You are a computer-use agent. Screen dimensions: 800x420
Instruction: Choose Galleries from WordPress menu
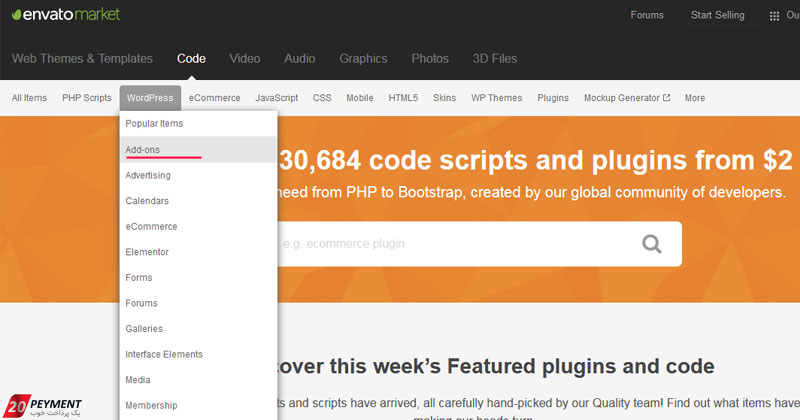pos(198,329)
